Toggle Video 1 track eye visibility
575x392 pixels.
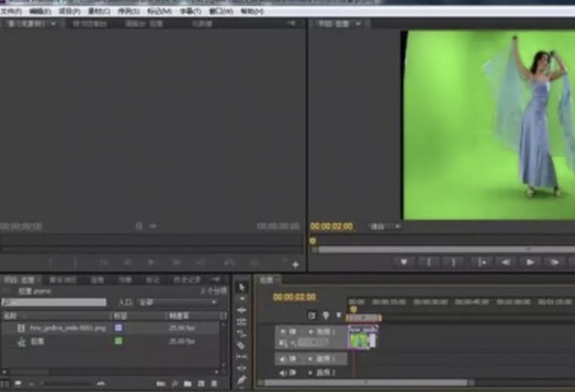pos(282,331)
